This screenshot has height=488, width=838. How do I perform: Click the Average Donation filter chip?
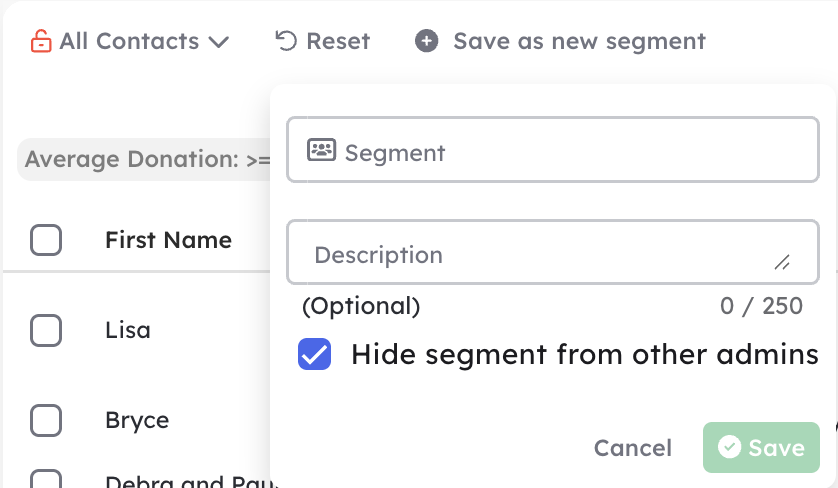coord(144,159)
